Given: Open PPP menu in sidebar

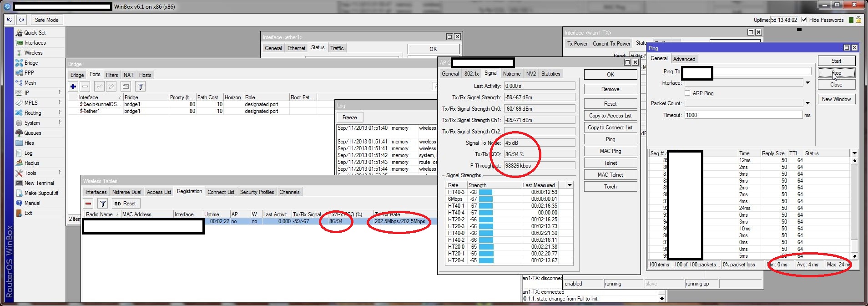Looking at the screenshot, I should 29,73.
